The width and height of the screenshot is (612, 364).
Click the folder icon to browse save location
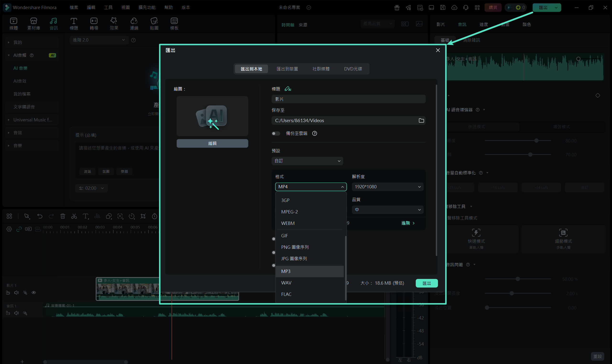(x=421, y=120)
